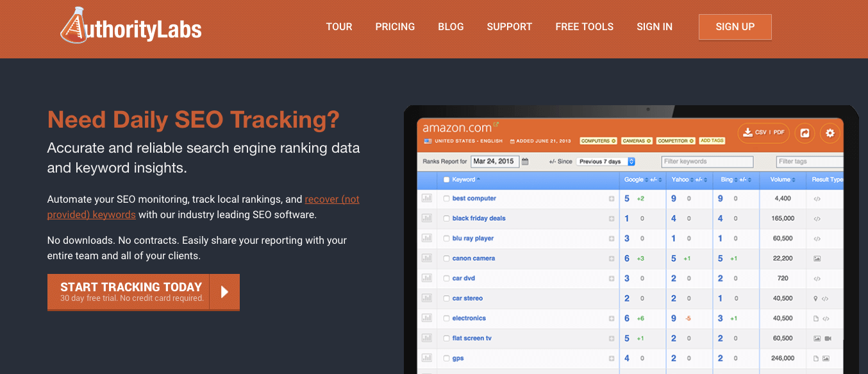Open the SUPPORT nav link
This screenshot has width=868, height=374.
point(510,27)
